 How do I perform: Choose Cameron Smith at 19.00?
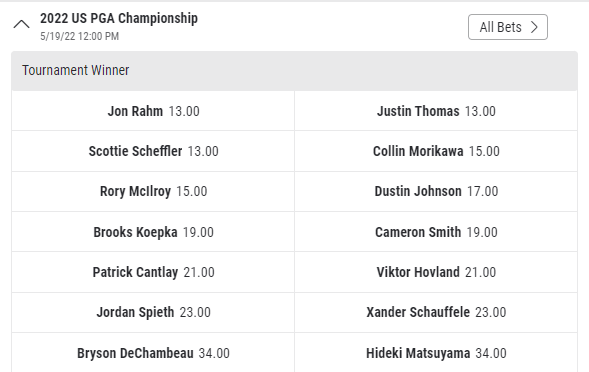coord(436,232)
